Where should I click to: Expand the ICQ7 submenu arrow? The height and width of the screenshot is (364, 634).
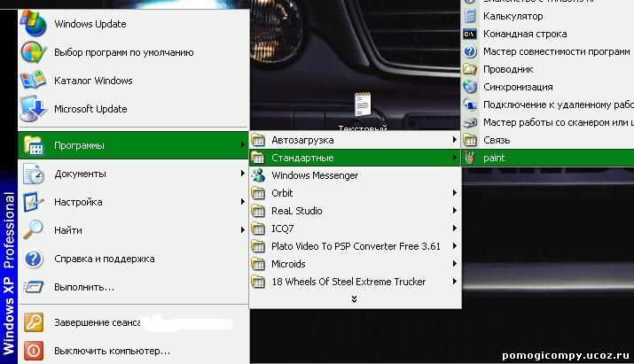[455, 228]
